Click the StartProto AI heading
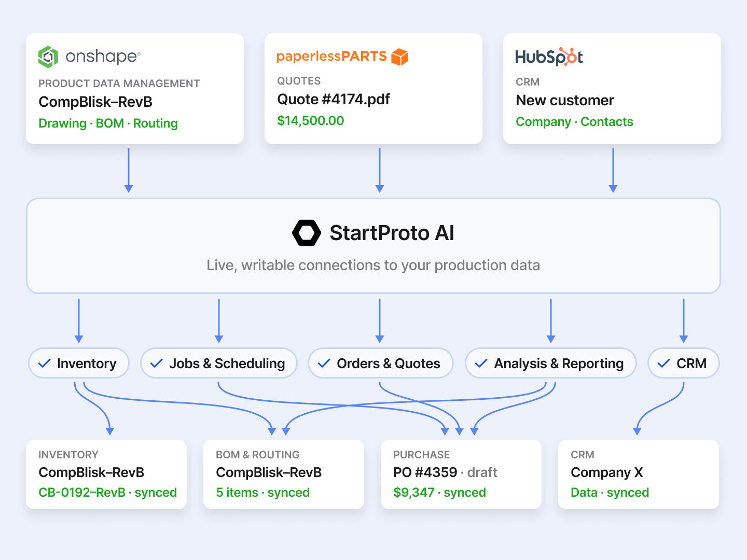The image size is (747, 560). 392,233
